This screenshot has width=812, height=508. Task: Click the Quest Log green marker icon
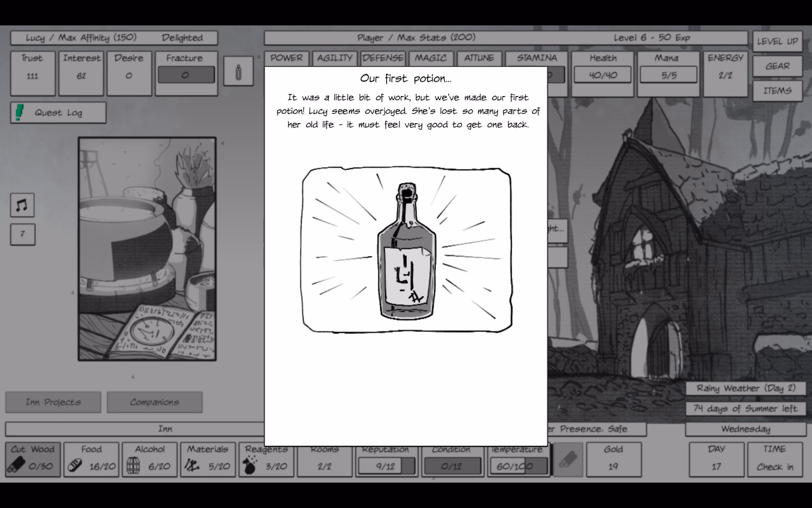(19, 113)
